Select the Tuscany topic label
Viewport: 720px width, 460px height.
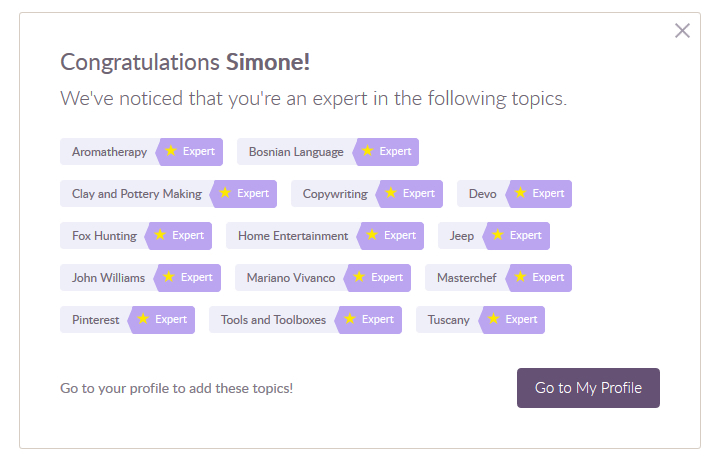tap(448, 320)
